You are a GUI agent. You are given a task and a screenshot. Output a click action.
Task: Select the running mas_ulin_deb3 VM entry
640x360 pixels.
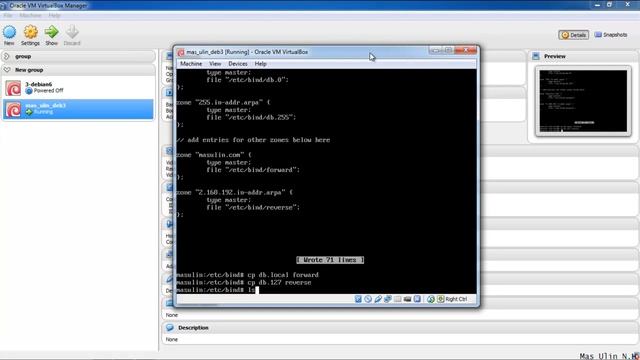coord(78,109)
